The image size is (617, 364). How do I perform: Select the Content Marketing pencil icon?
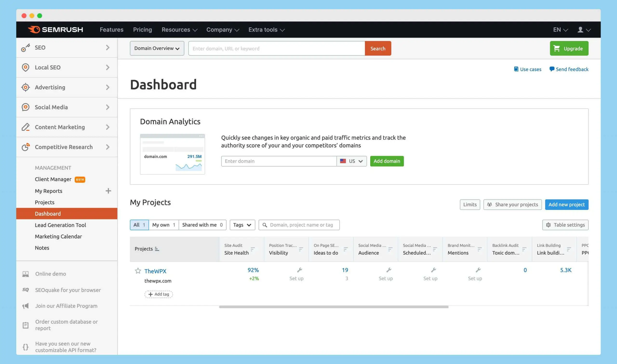[x=26, y=127]
